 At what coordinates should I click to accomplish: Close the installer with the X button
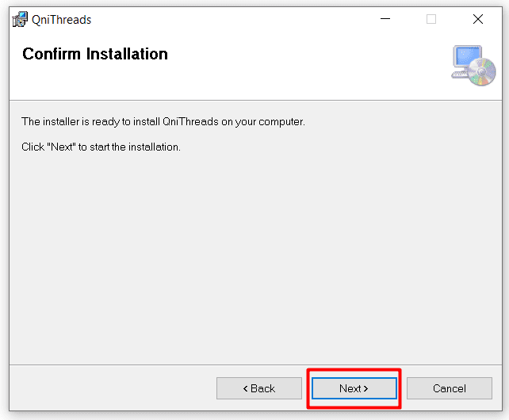click(477, 19)
